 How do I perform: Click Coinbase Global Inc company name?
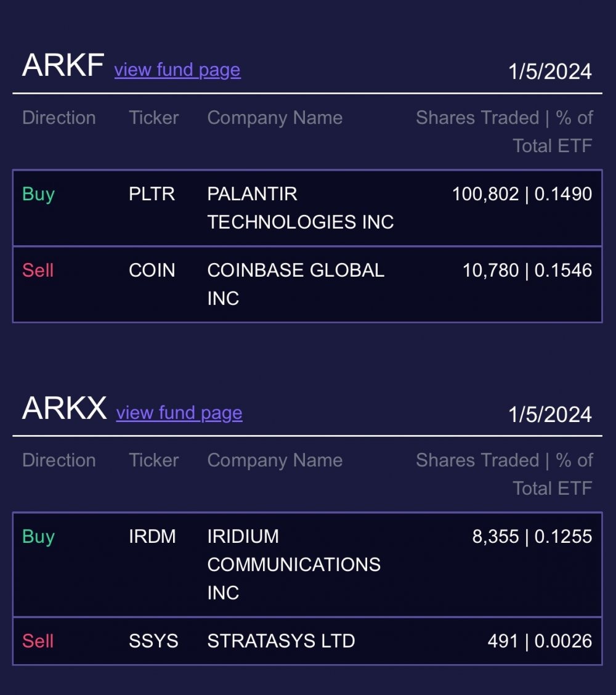tap(296, 284)
